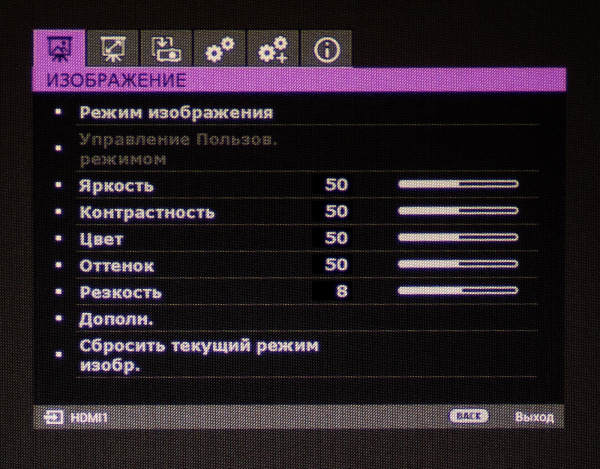
Task: Select Управление Пользов. режимом item
Action: click(x=178, y=149)
